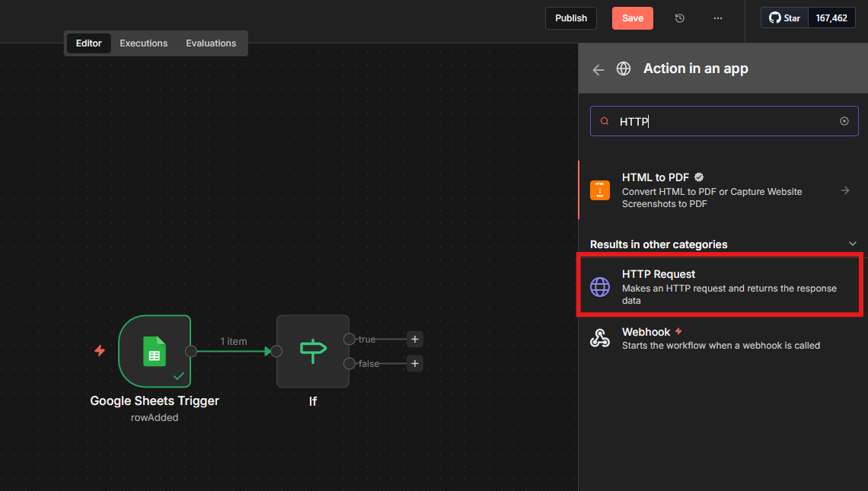This screenshot has height=491, width=868.
Task: Click the Google Sheets Trigger node icon
Action: [155, 351]
